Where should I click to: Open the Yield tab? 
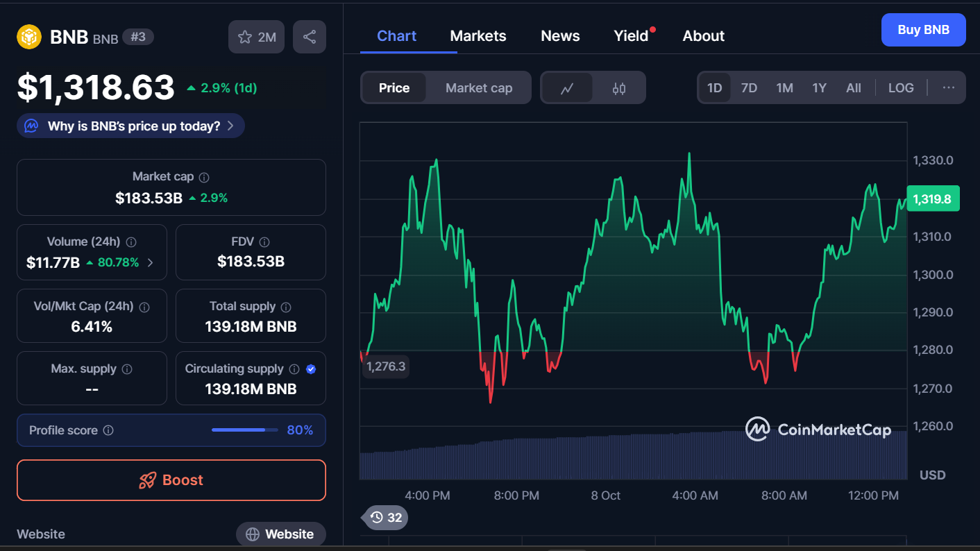tap(631, 36)
